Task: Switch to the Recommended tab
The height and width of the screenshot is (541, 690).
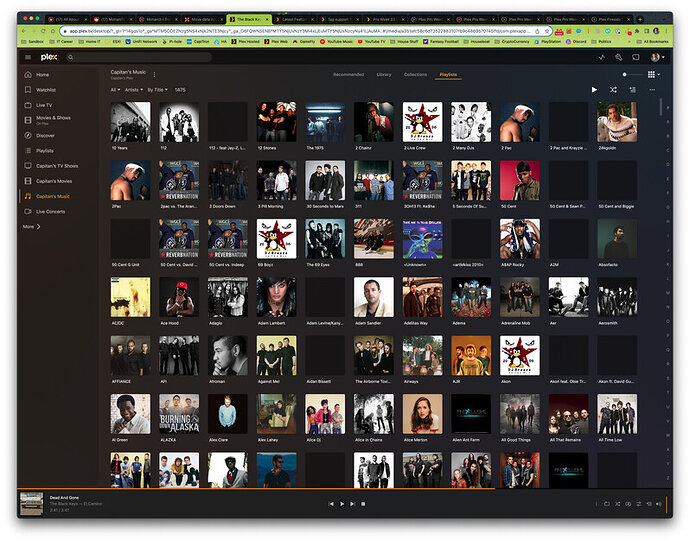Action: [x=349, y=75]
